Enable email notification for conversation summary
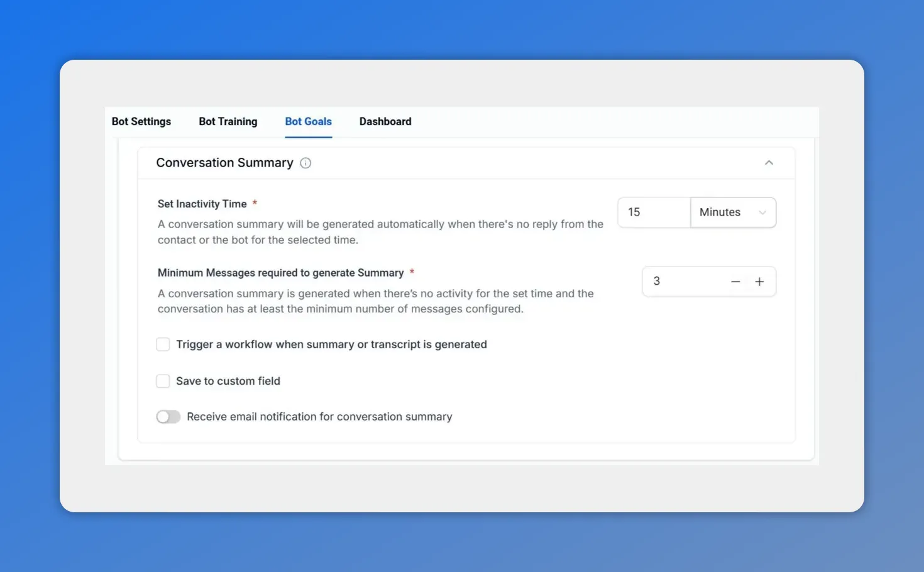Screen dimensions: 924x572 168,416
